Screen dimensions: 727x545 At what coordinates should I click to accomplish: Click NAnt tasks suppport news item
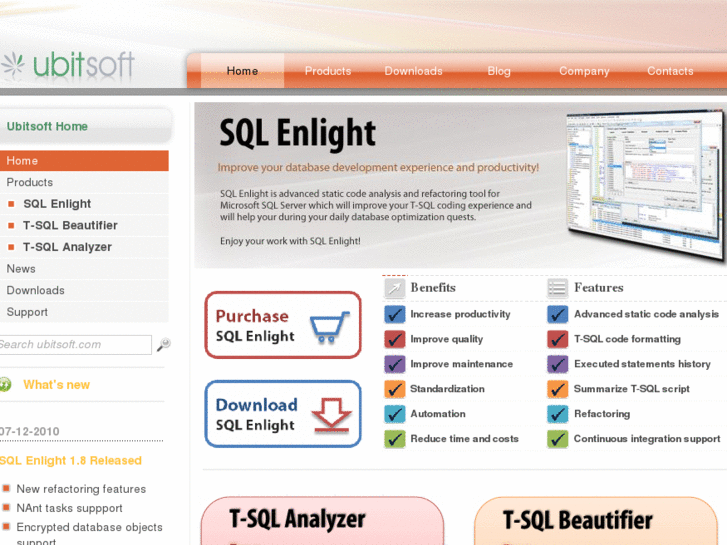point(70,508)
